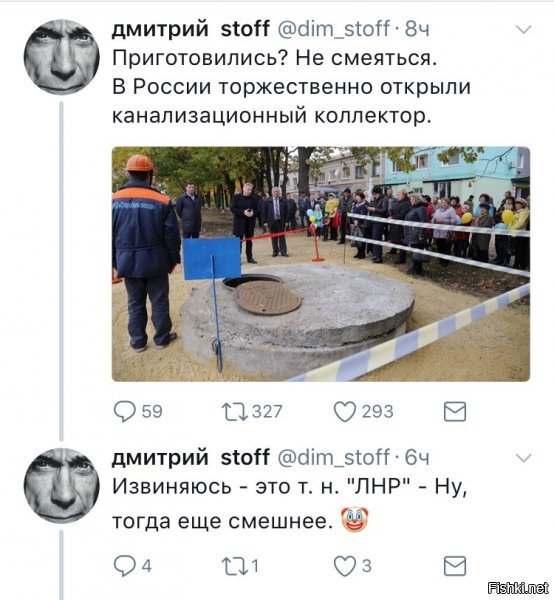
Task: Open the 8ч timestamp of first tweet
Action: 417,29
